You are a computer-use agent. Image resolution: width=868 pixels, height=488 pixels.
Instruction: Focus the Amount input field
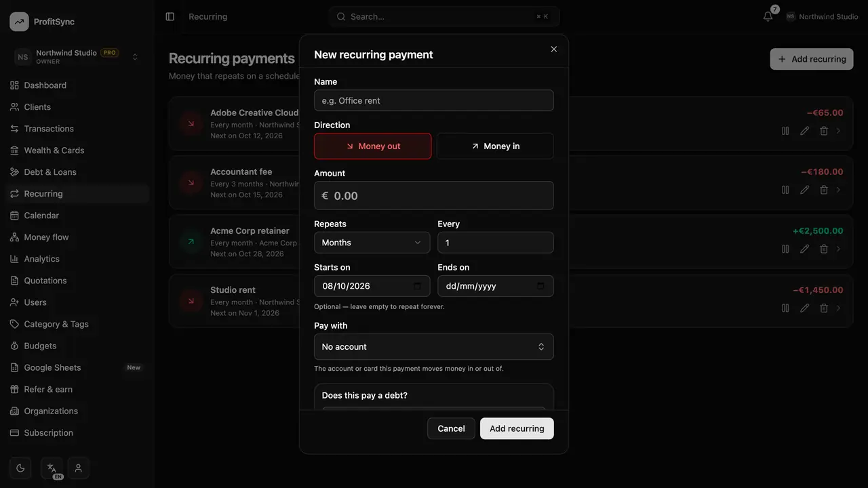434,195
